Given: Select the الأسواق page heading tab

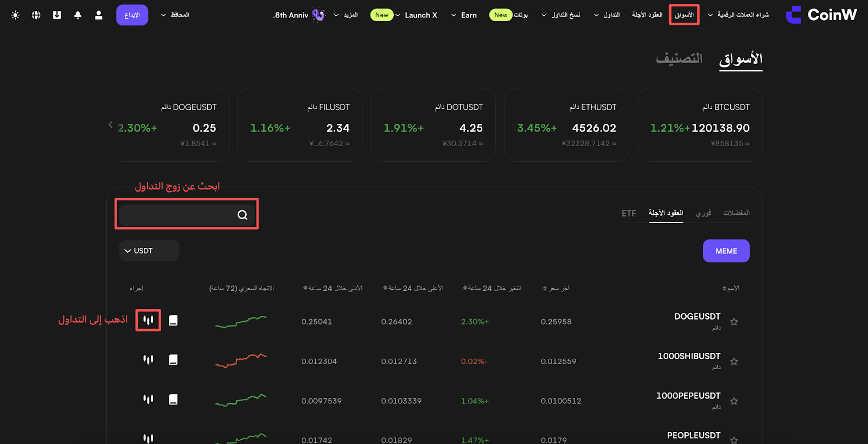Looking at the screenshot, I should point(741,59).
